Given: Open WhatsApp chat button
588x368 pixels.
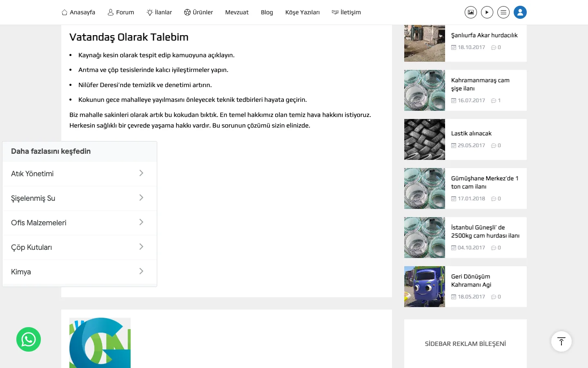Looking at the screenshot, I should [29, 339].
